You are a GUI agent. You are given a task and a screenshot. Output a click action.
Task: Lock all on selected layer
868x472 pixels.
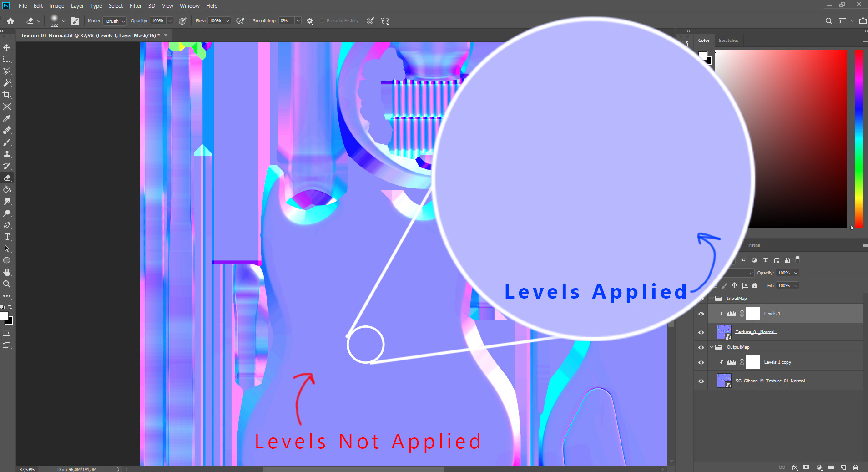coord(755,286)
